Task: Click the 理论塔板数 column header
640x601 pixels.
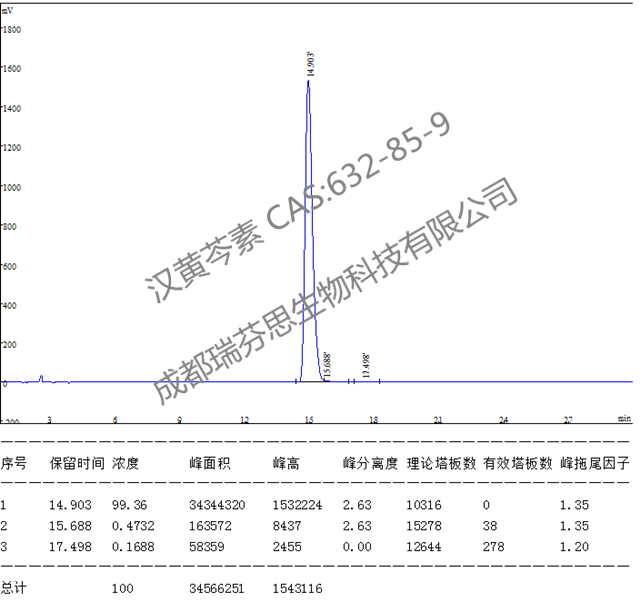Action: (x=440, y=464)
